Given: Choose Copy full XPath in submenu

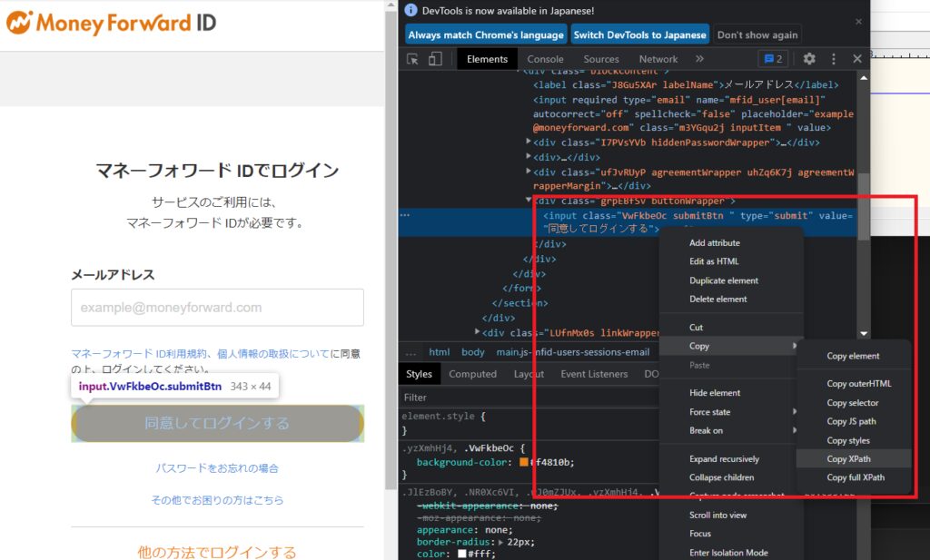Looking at the screenshot, I should point(854,477).
